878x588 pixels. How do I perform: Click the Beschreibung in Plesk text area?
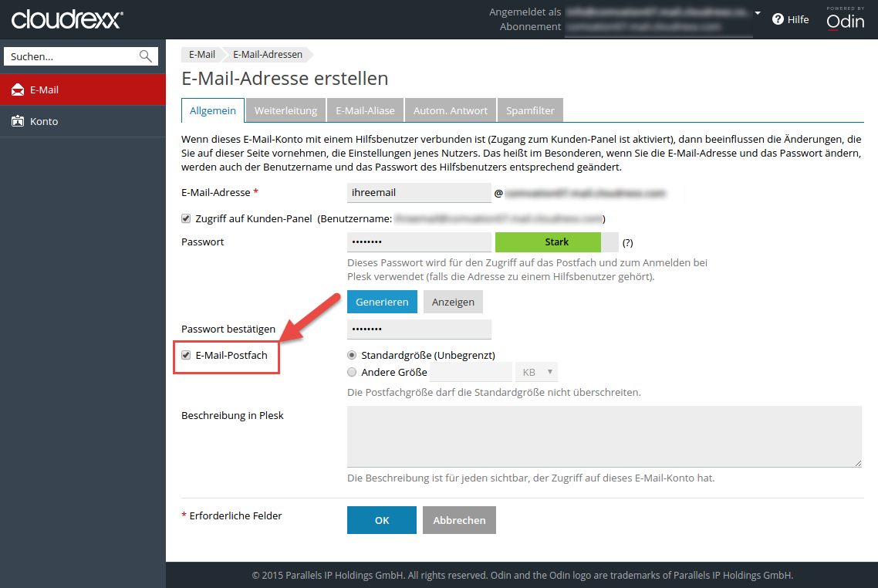(x=604, y=436)
